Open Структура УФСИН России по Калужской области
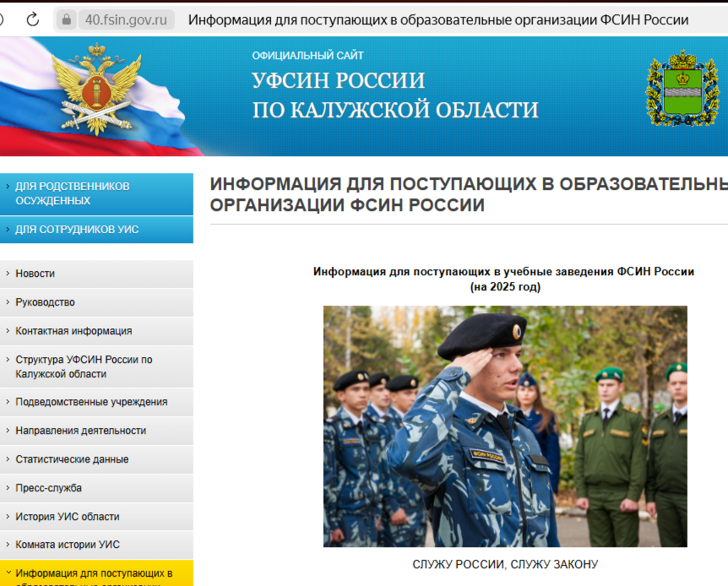Screen dimensions: 728x586 click(x=96, y=366)
